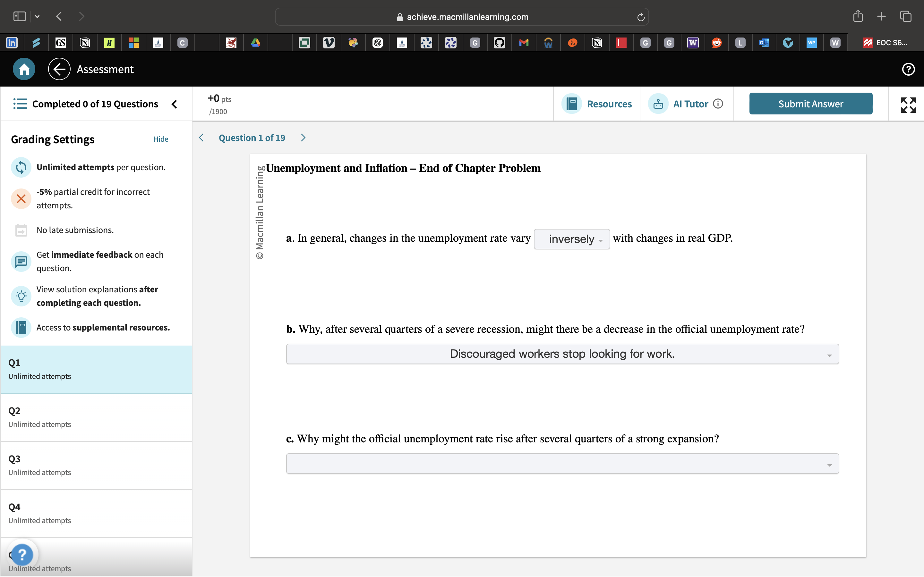Screen dimensions: 924x577
Task: Select Q3 in the question list
Action: coord(96,465)
